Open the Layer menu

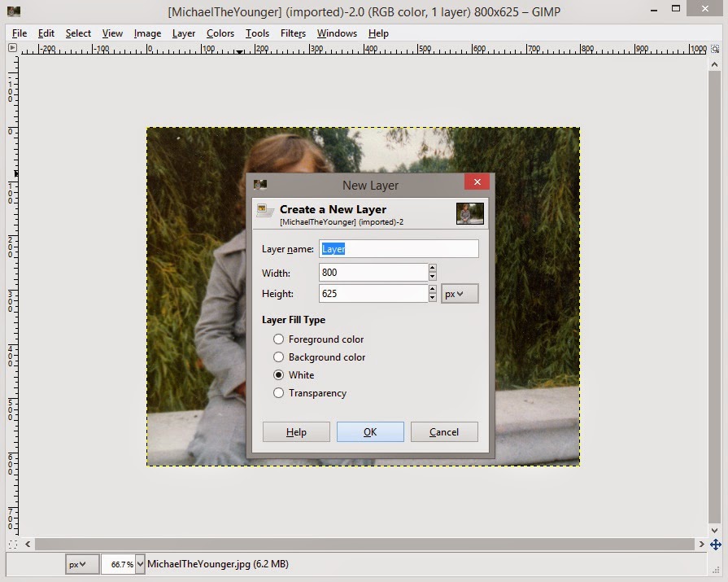point(183,33)
